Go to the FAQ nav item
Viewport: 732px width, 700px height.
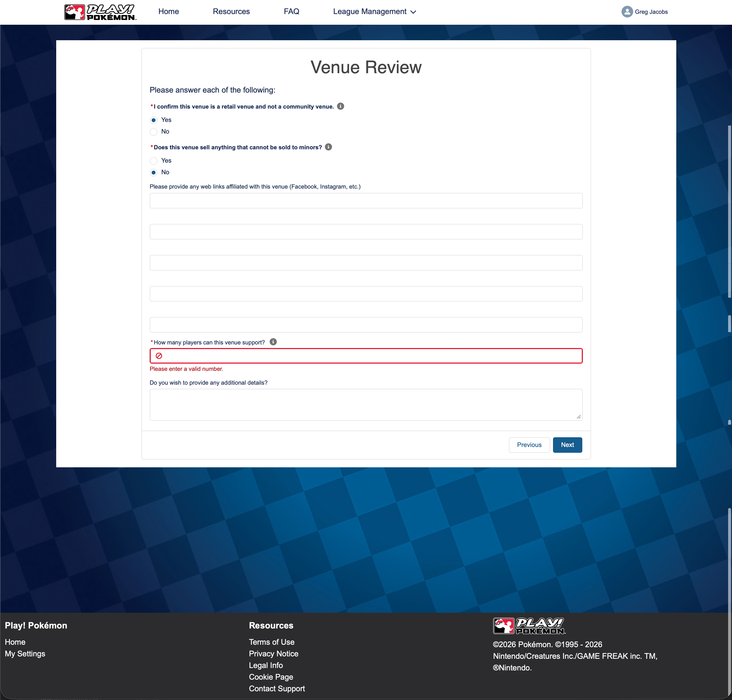(x=291, y=12)
